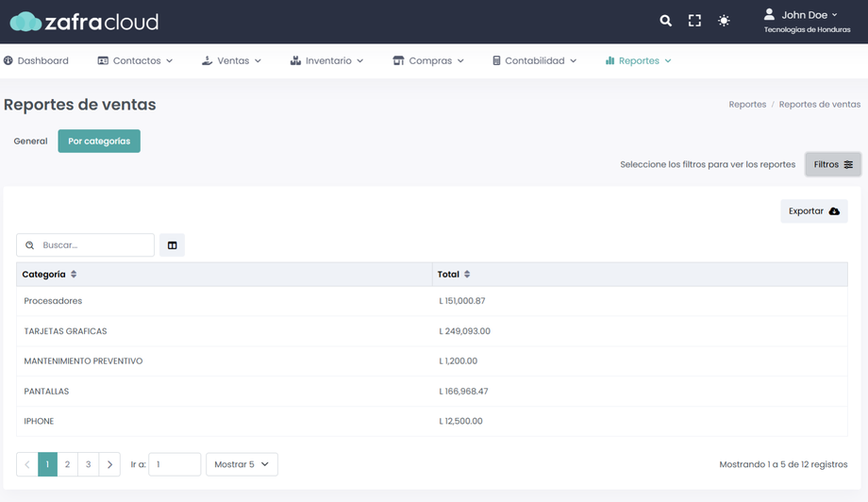Click the magnifier icon in Buscar field
Screen dimensions: 868x502
point(30,245)
